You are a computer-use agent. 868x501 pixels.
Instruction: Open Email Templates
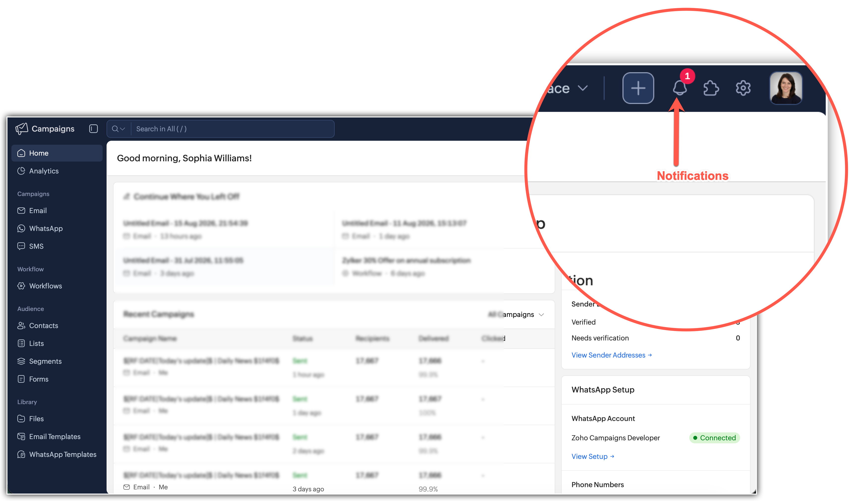click(x=57, y=437)
